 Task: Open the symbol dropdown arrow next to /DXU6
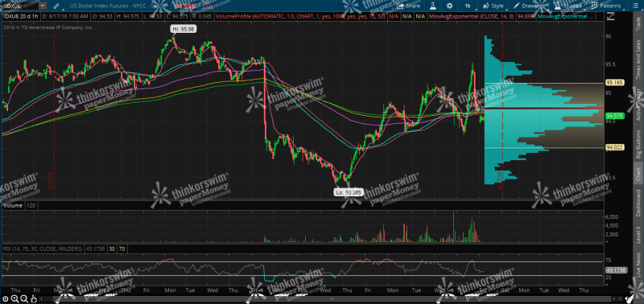(43, 6)
